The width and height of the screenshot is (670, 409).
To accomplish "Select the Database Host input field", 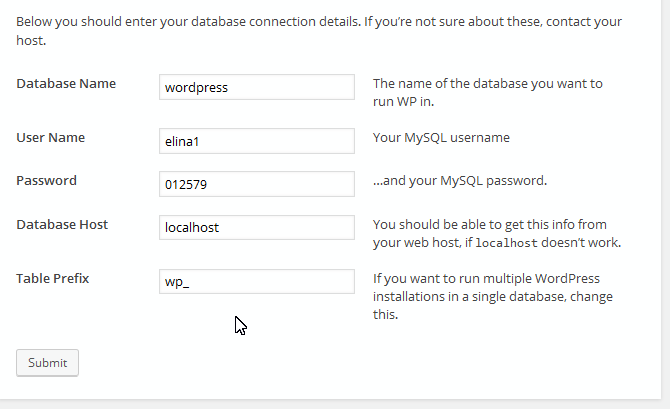I will [256, 227].
